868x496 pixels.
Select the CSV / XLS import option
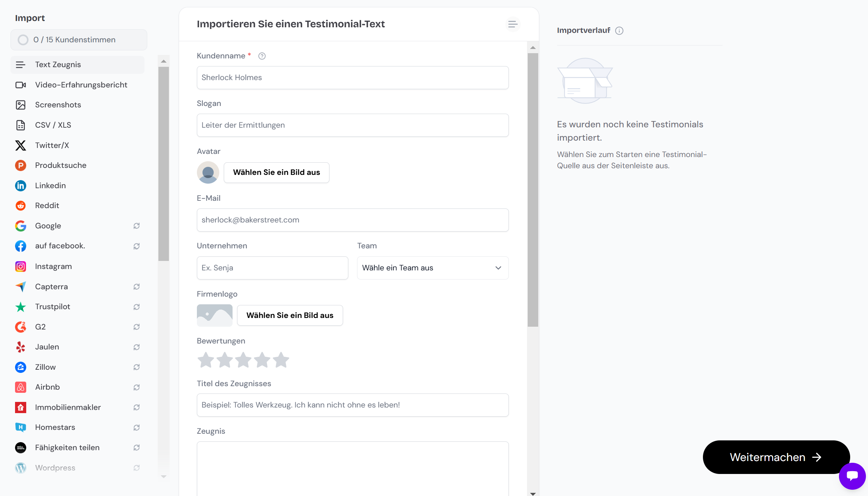[53, 125]
